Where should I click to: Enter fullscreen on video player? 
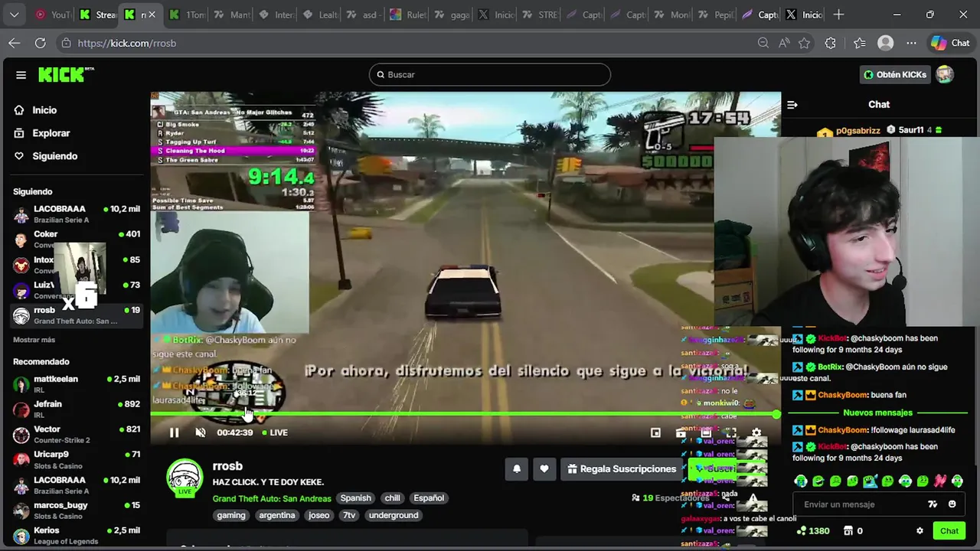click(731, 432)
